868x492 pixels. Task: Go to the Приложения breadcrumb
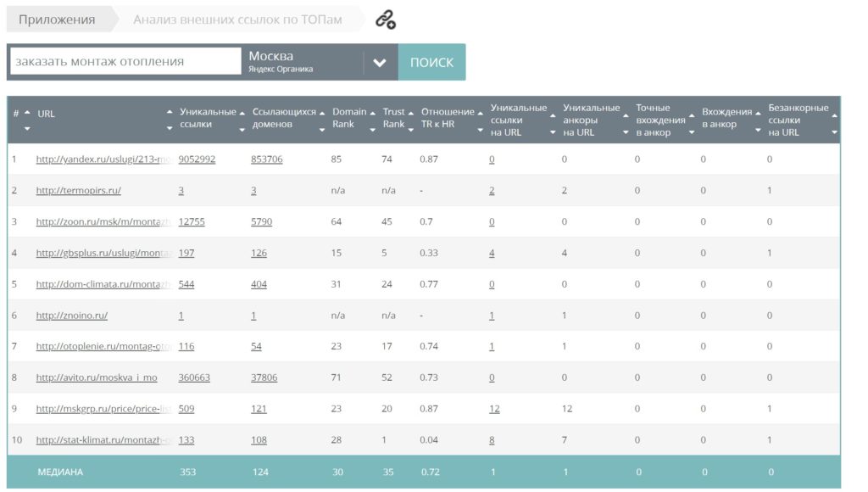57,20
